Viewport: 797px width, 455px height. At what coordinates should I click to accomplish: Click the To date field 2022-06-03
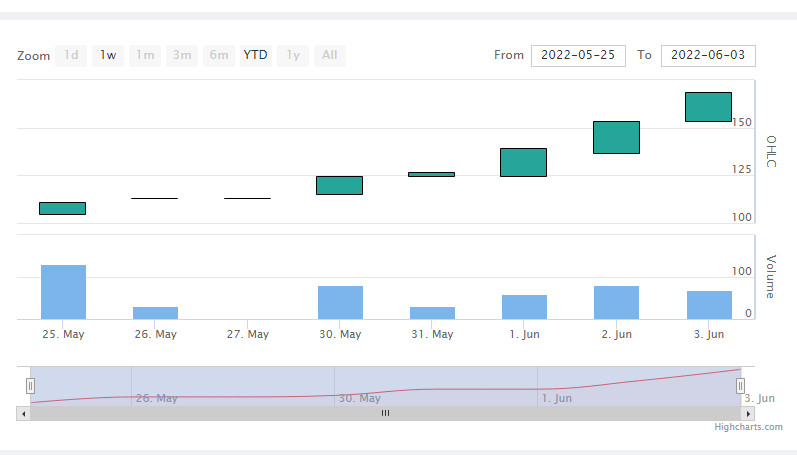click(x=708, y=55)
